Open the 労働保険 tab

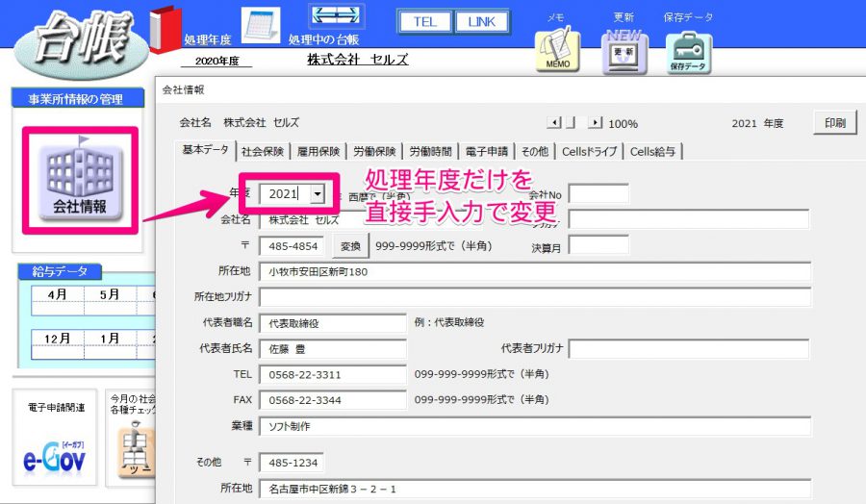tap(374, 152)
